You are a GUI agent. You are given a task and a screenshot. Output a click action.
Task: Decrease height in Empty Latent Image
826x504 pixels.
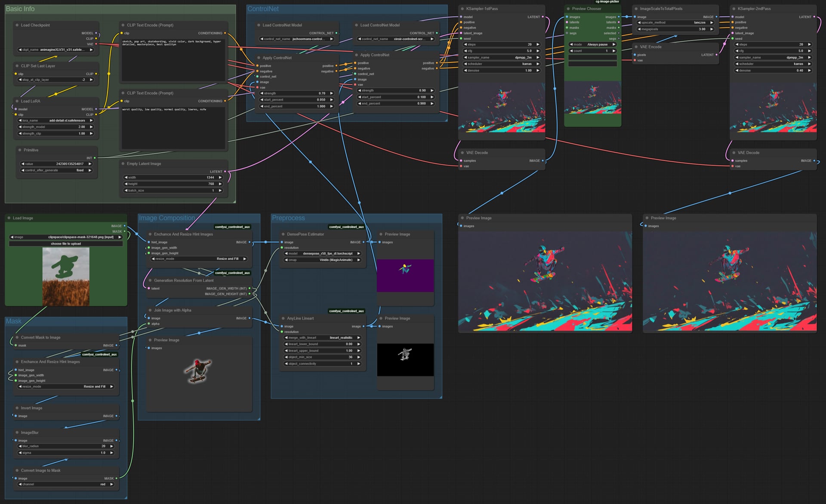click(126, 184)
